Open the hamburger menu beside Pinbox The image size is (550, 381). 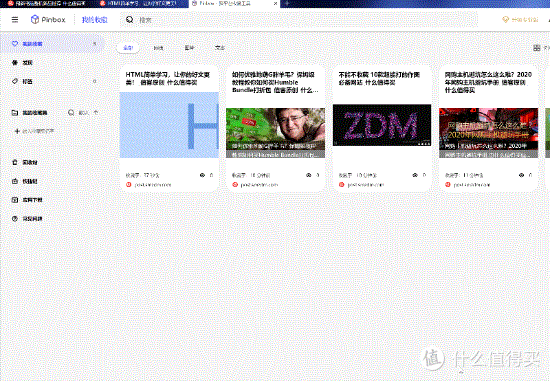click(15, 20)
